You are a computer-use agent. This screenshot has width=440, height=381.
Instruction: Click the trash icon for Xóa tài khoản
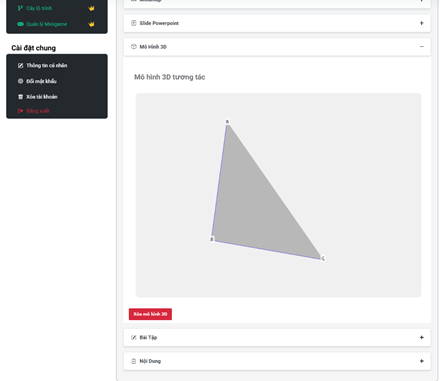coord(20,97)
